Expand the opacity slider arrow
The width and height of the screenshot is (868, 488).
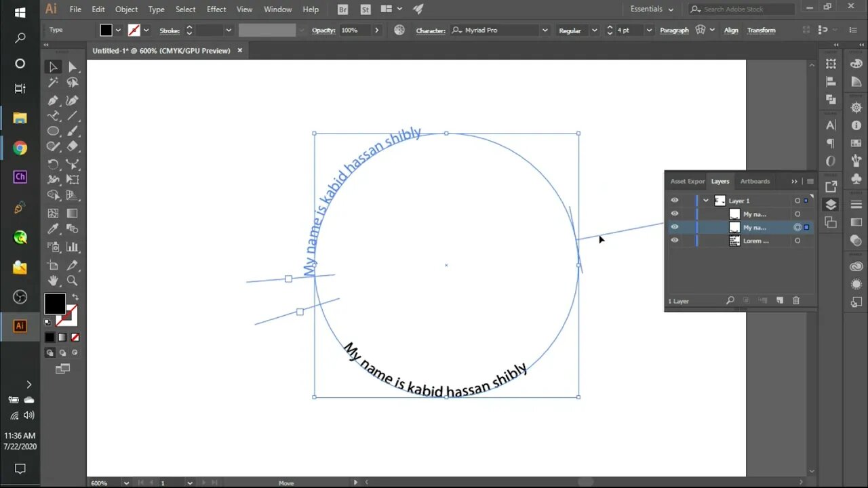click(377, 30)
